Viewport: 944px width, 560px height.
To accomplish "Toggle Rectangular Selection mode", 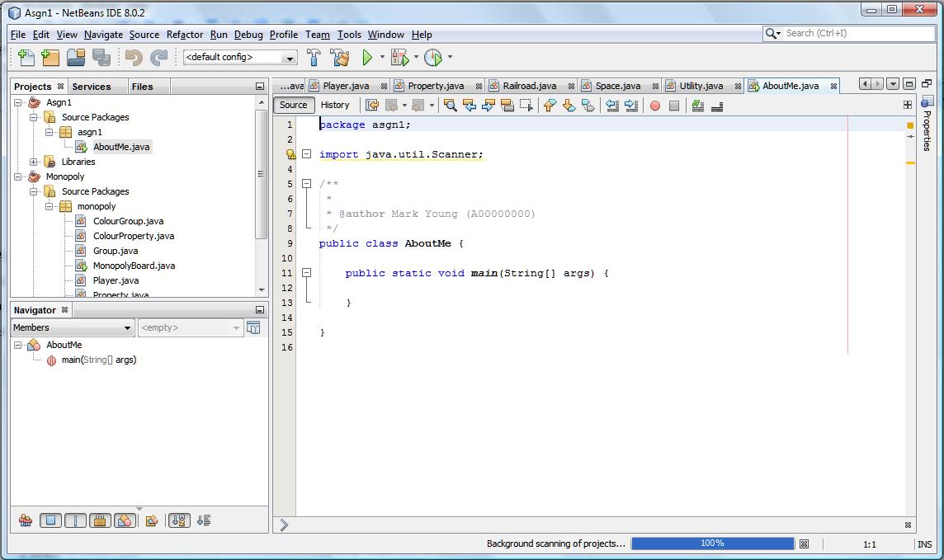I will 528,105.
